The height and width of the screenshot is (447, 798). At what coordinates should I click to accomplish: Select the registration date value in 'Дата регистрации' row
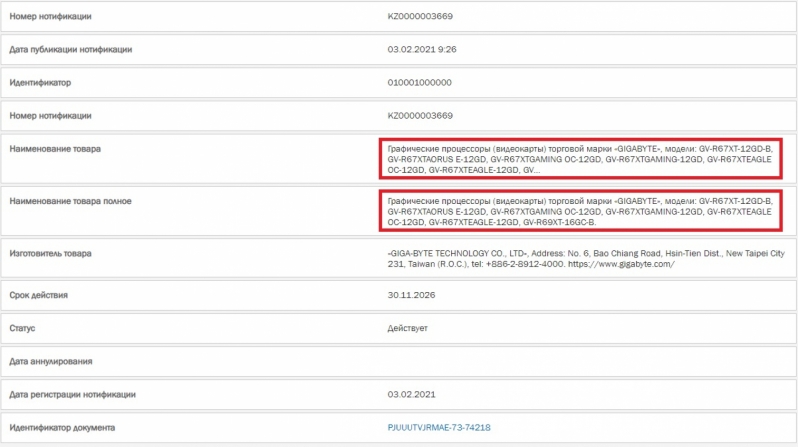click(411, 395)
